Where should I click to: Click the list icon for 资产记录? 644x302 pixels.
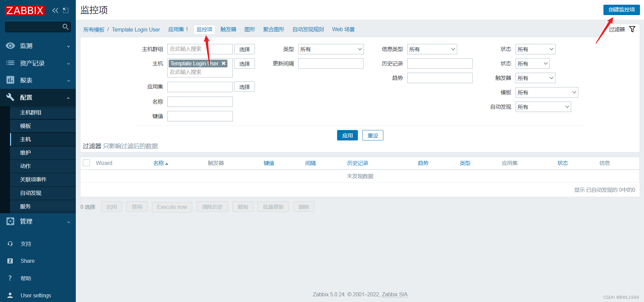tap(10, 63)
